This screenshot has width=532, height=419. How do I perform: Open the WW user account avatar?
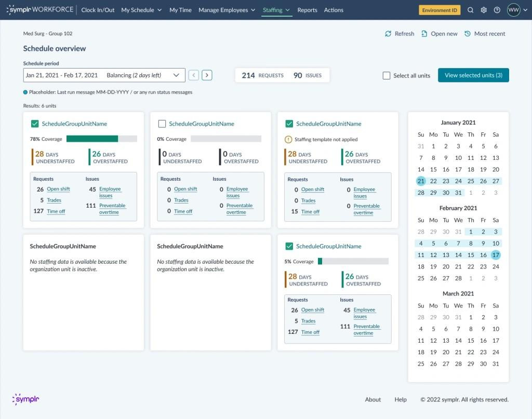[513, 10]
